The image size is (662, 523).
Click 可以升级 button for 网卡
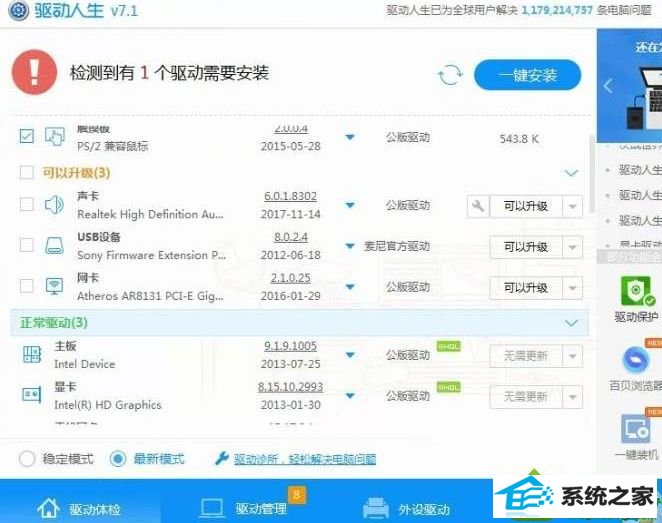point(526,288)
